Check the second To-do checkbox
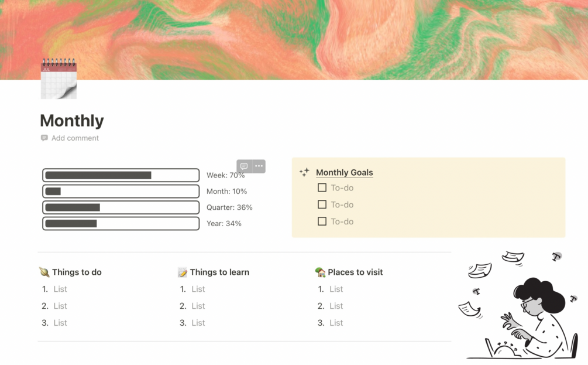The width and height of the screenshot is (588, 365). 322,204
